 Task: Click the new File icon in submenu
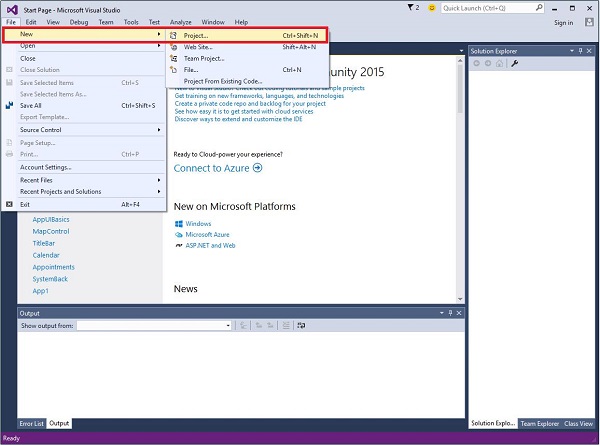pos(174,70)
